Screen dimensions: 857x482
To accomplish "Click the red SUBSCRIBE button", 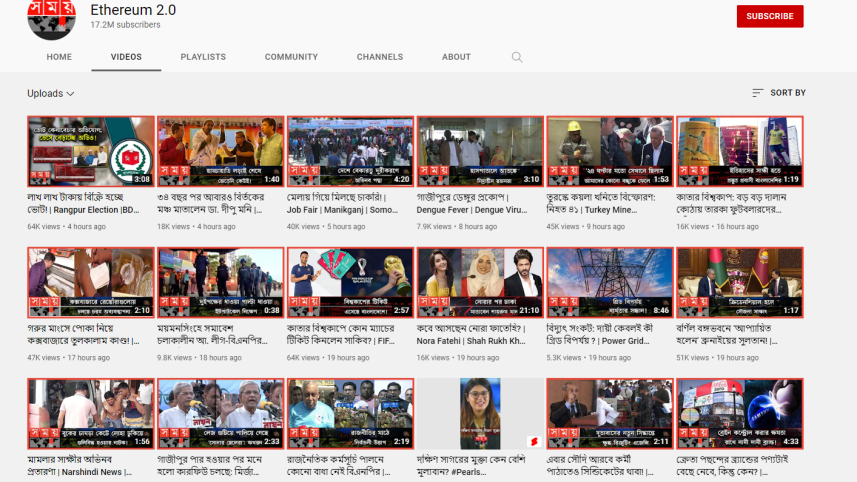I will coord(770,16).
